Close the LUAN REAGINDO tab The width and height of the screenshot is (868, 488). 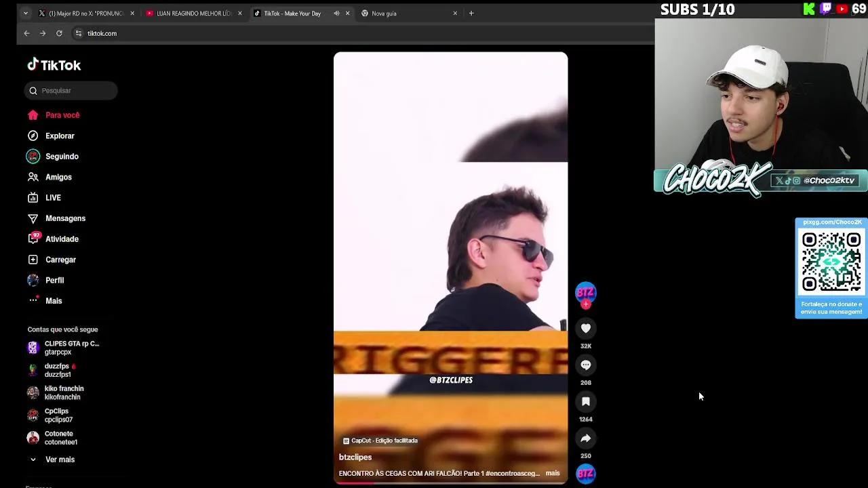[x=239, y=13]
